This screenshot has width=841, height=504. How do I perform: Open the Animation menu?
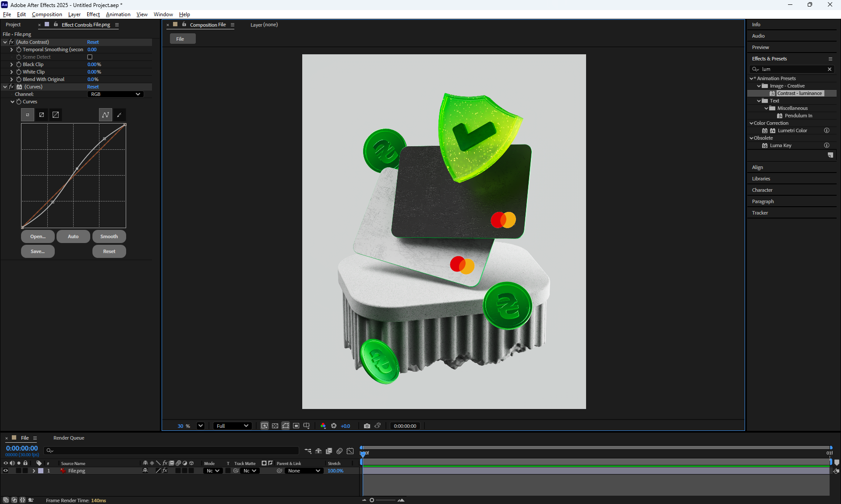(118, 14)
